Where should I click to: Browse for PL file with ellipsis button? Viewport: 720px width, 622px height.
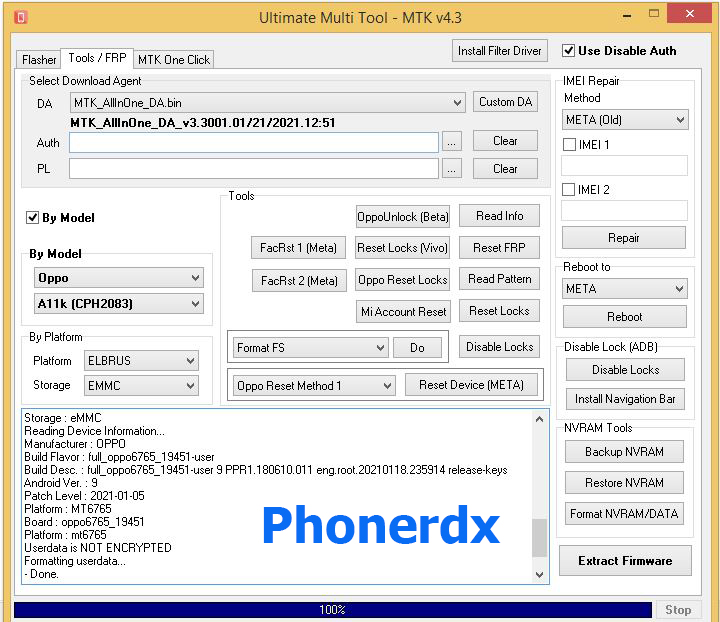(x=451, y=169)
